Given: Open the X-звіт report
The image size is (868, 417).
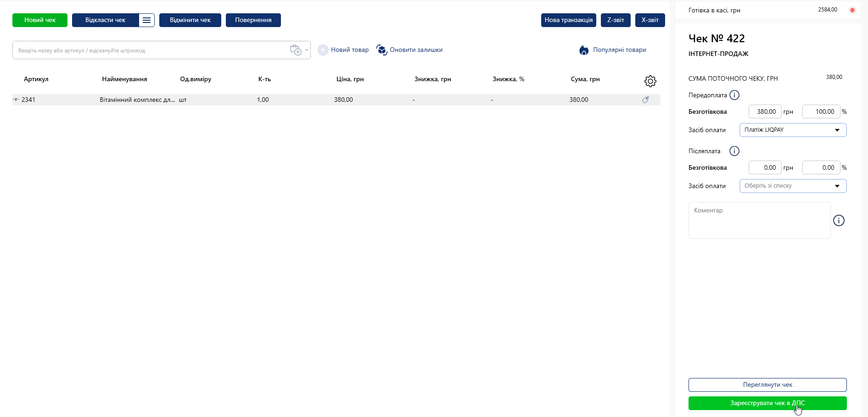Looking at the screenshot, I should (x=650, y=20).
